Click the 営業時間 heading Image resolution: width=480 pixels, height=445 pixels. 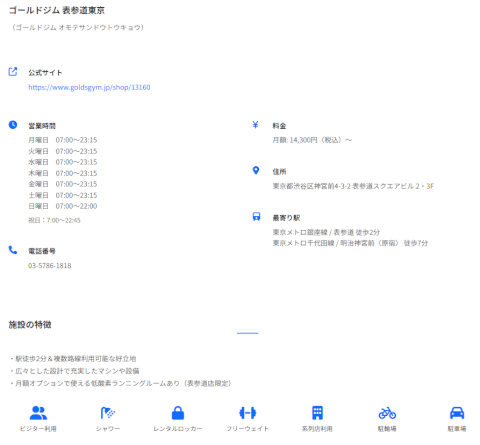click(42, 126)
